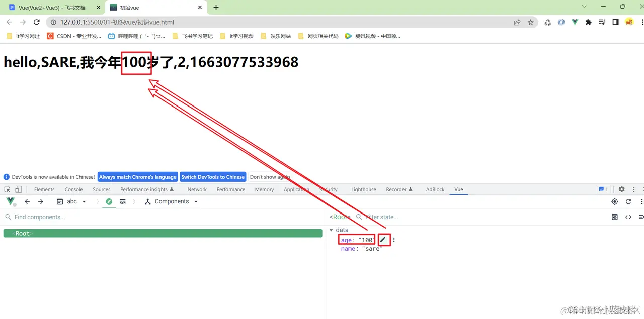Activate the inspect element picker in DevTools

click(x=7, y=189)
